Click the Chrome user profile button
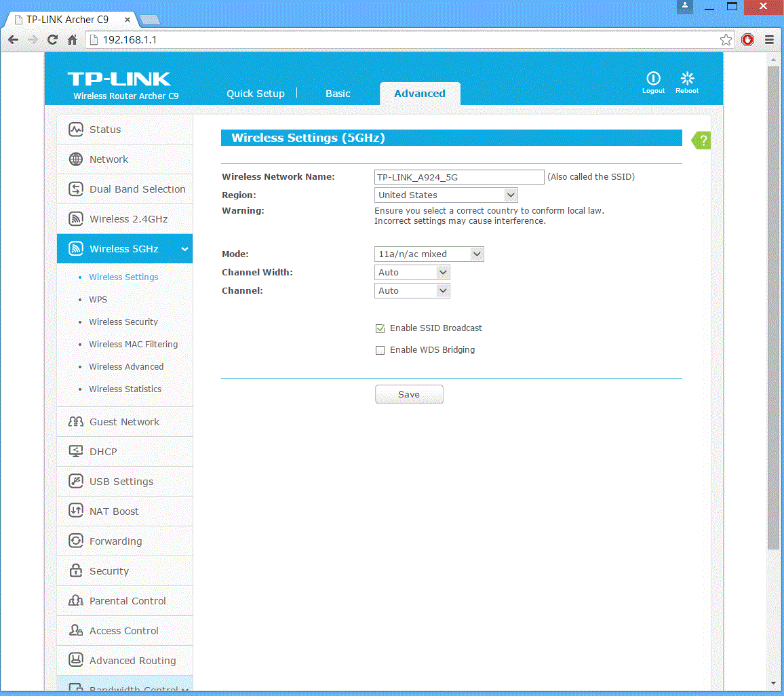This screenshot has height=696, width=784. [685, 7]
